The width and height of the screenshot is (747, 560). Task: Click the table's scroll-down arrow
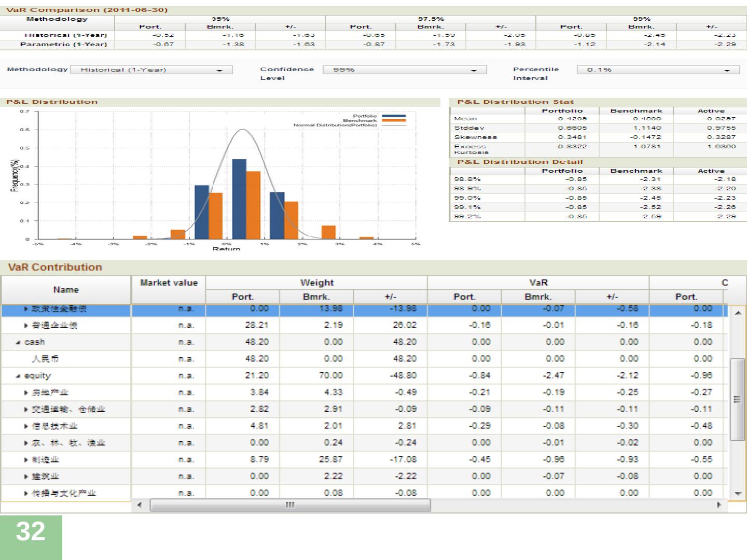pos(738,494)
